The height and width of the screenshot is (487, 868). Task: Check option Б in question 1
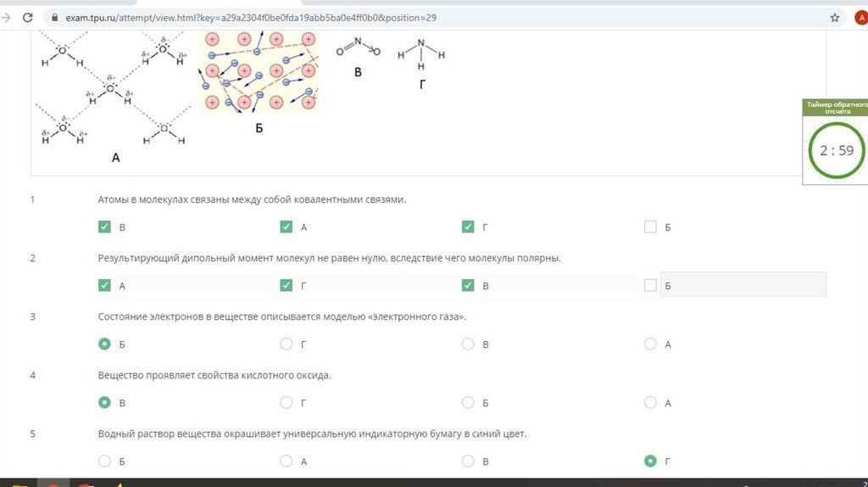click(x=650, y=227)
